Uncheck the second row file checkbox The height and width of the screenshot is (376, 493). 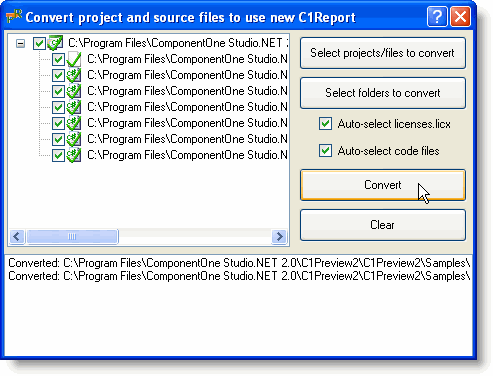pos(58,59)
